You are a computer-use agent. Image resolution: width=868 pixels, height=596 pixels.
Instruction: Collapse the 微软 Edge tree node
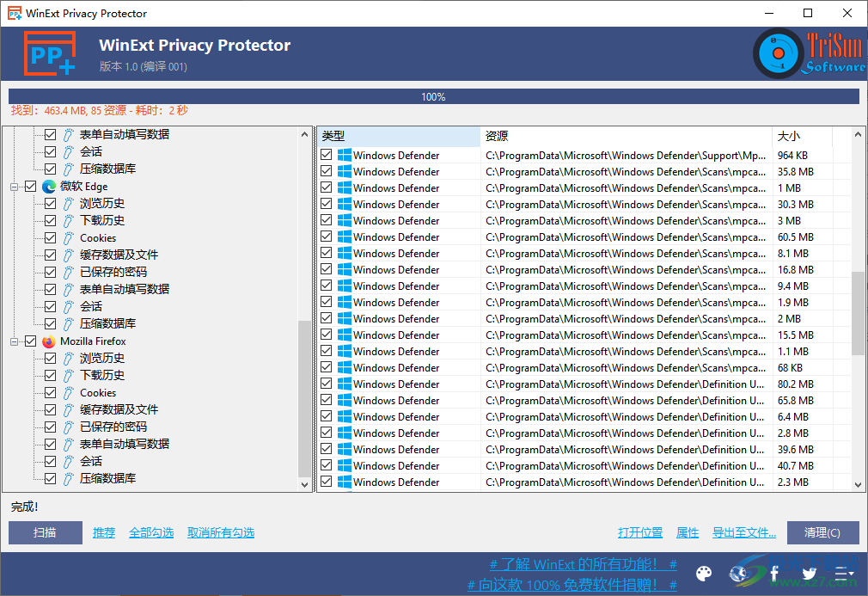(x=15, y=187)
